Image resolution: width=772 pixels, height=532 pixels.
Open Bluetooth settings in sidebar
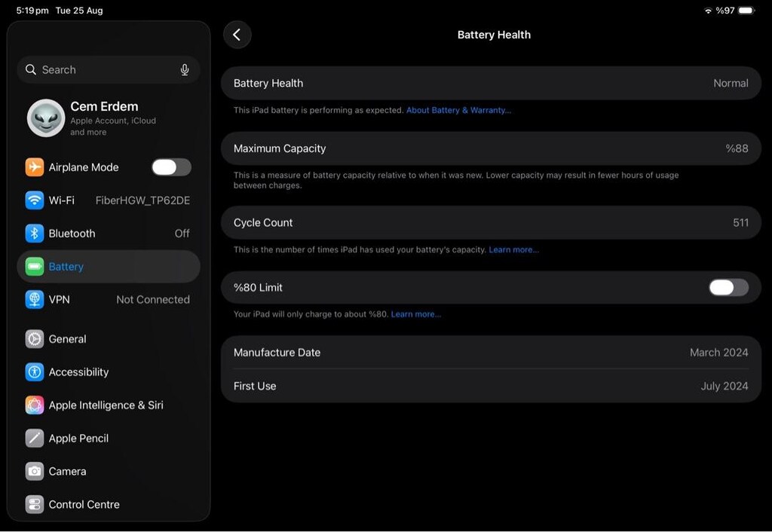(x=109, y=234)
